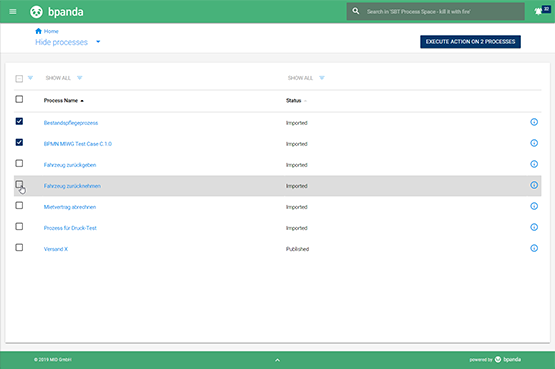
Task: Click the Imported status of Bestandspflegeprozess
Action: (297, 123)
